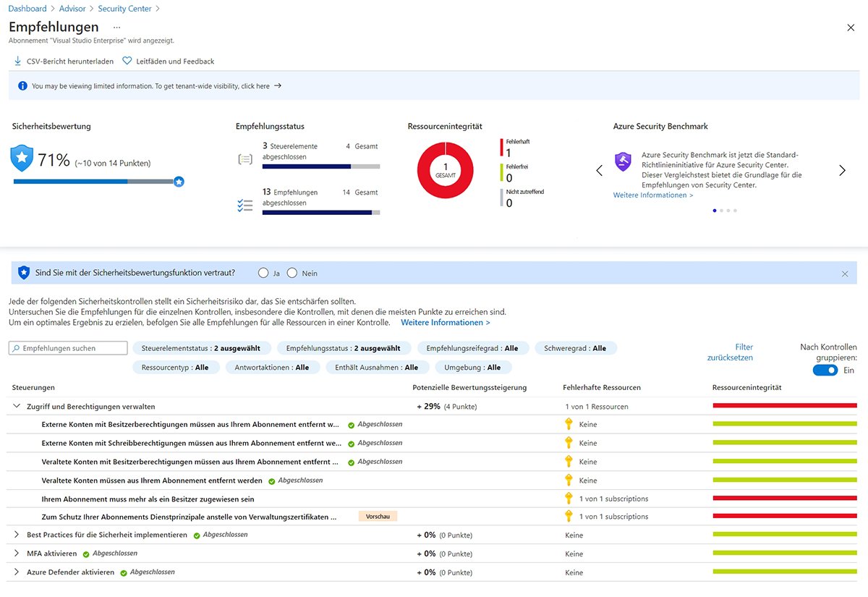Click the Leitfäden und Feedback heart icon
This screenshot has width=868, height=597.
tap(127, 62)
